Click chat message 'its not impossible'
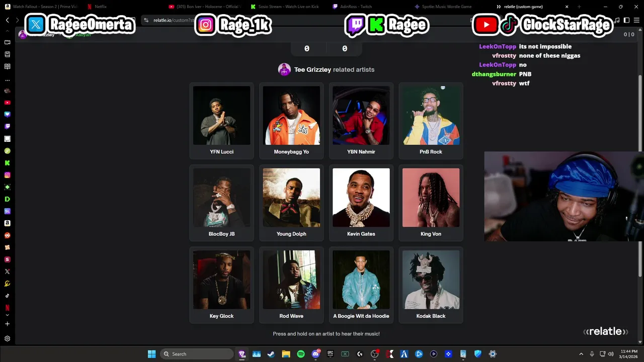644x362 pixels. 545,46
